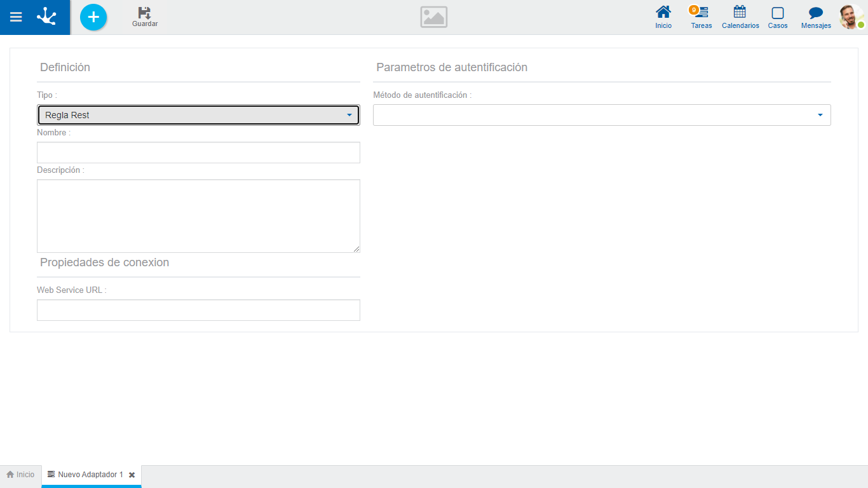Click the Parametros de autentificación heading
Image resolution: width=868 pixels, height=488 pixels.
pos(452,67)
